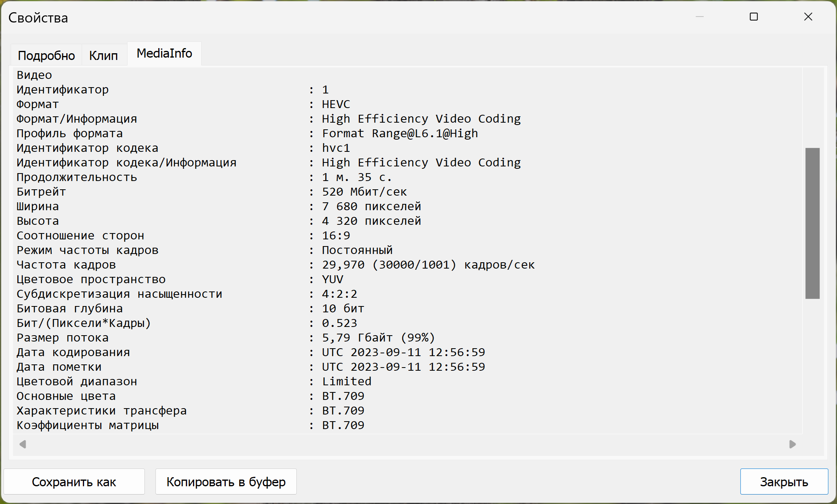Click the vertical scrollbar thumb
The width and height of the screenshot is (837, 504).
click(x=812, y=223)
